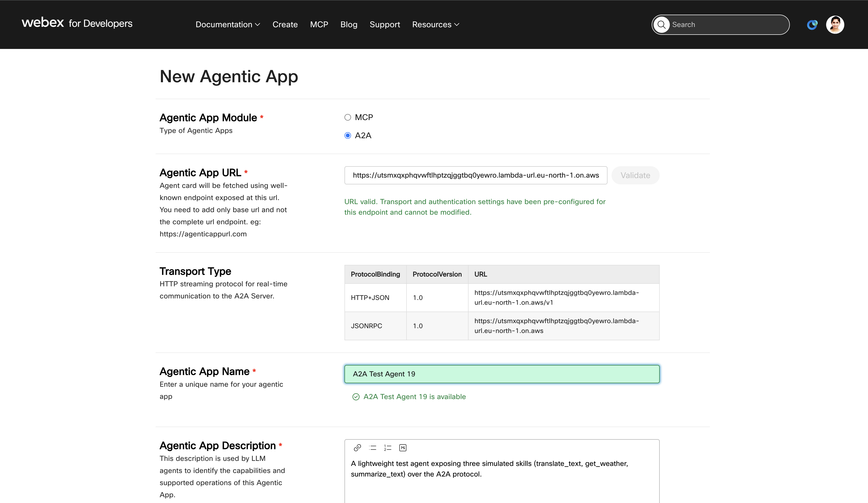The height and width of the screenshot is (503, 868).
Task: Click the Agentic App Name field
Action: (x=502, y=374)
